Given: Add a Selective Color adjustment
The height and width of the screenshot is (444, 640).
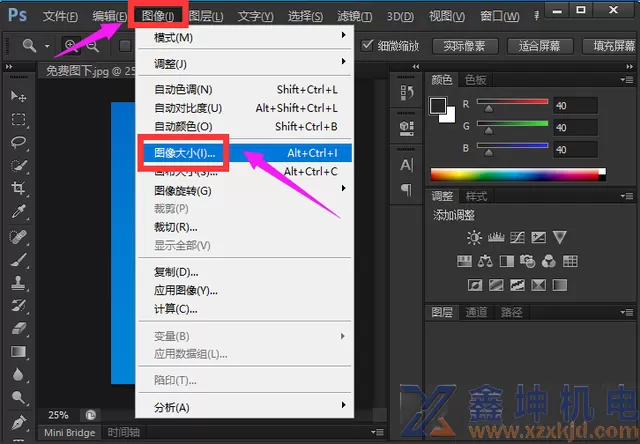Looking at the screenshot, I should tap(538, 285).
